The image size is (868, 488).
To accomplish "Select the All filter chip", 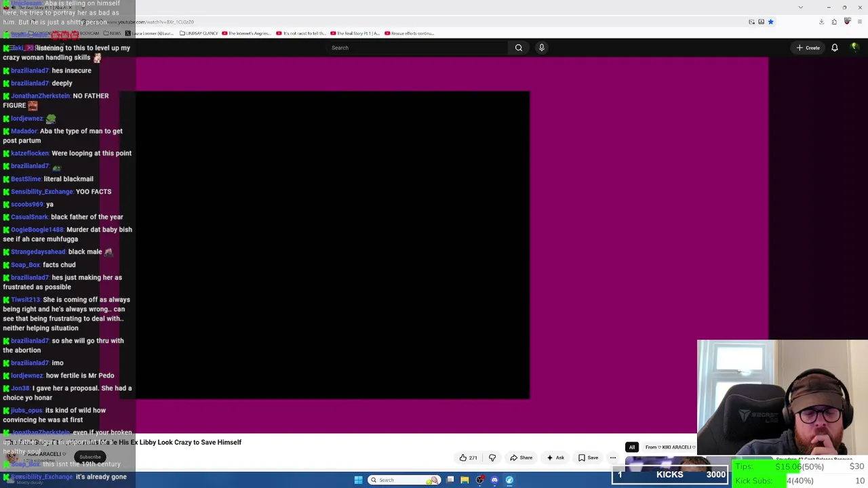I will [x=632, y=447].
